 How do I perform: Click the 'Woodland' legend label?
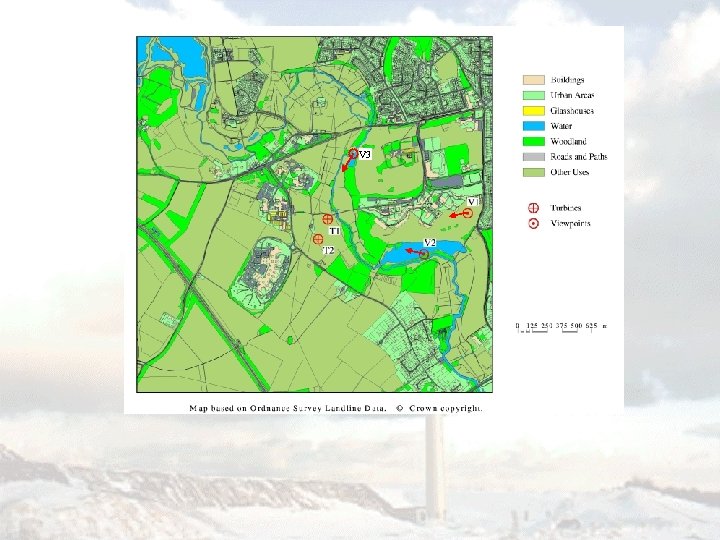568,141
